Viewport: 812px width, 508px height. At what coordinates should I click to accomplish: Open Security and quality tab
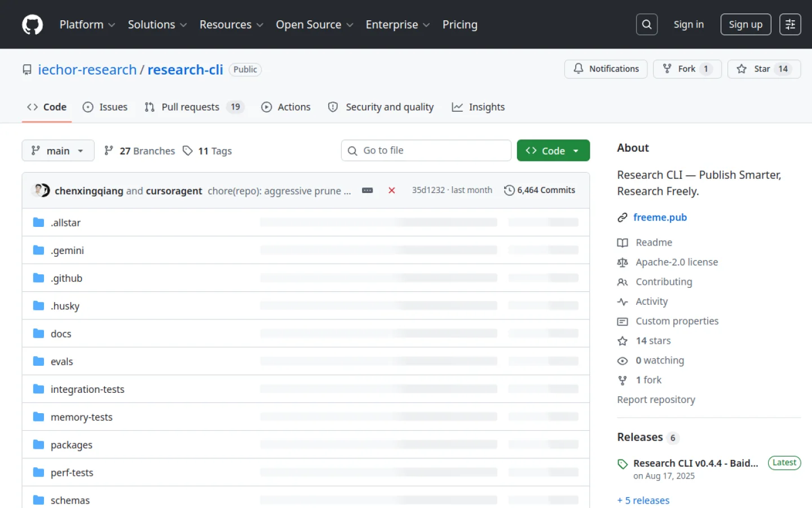[x=381, y=107]
